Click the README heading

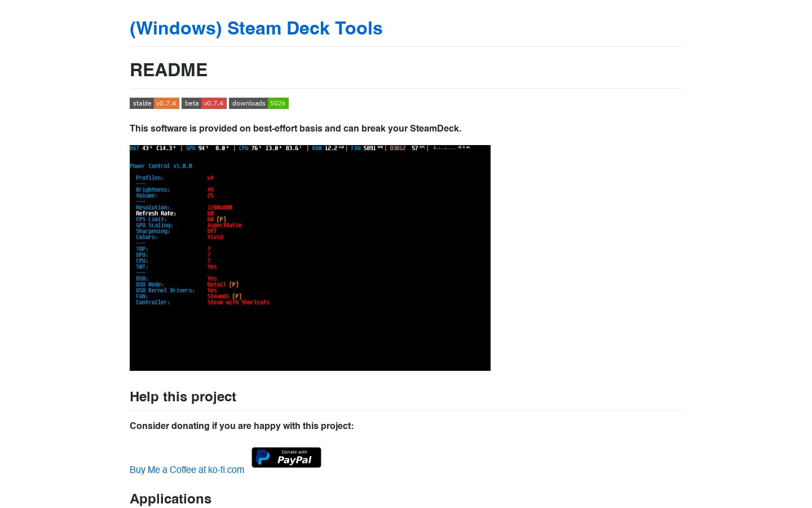pos(169,70)
